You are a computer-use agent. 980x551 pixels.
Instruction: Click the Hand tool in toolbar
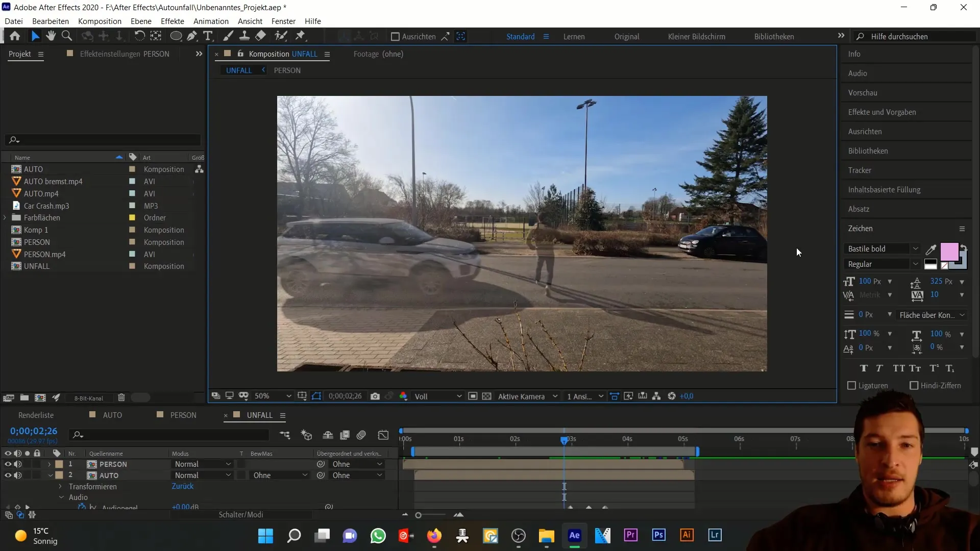click(50, 36)
